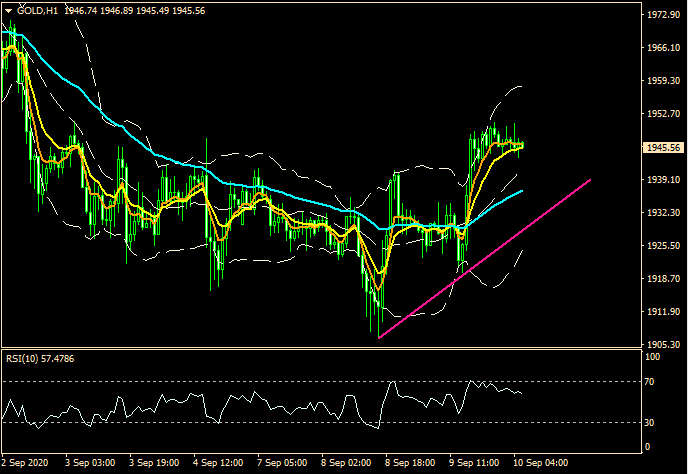Click the 1918.70 price axis label

point(664,279)
